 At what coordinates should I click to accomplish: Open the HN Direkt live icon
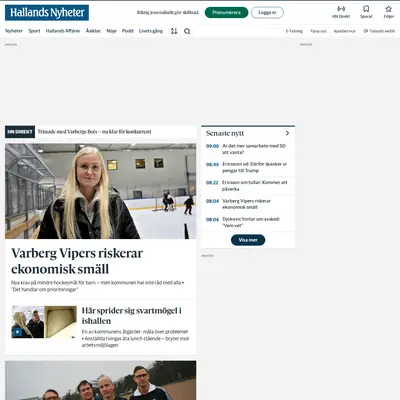click(341, 12)
